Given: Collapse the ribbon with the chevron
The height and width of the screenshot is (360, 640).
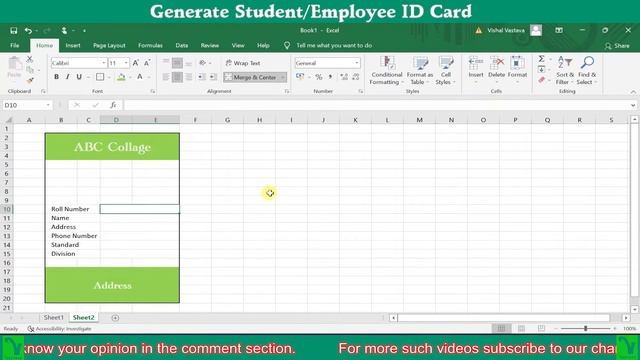Looking at the screenshot, I should tap(633, 92).
